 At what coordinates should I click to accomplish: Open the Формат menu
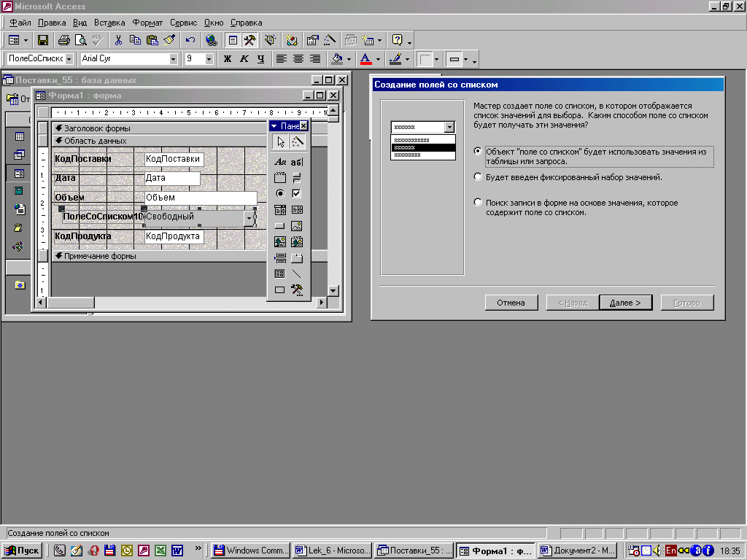(147, 23)
